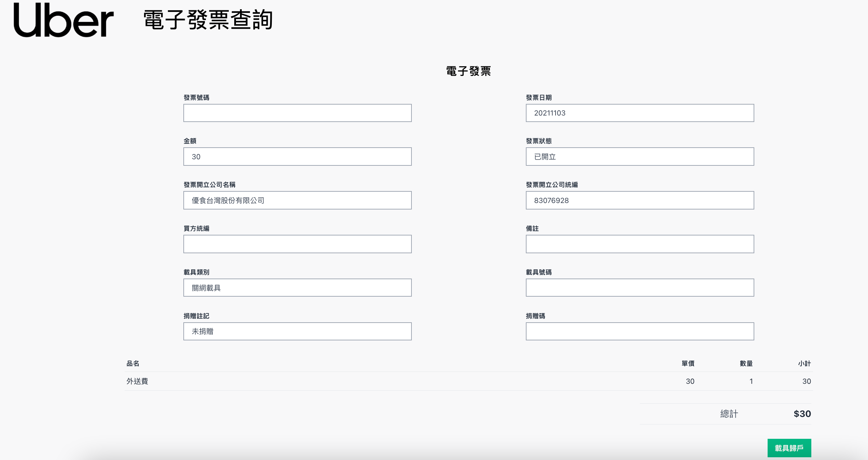The width and height of the screenshot is (868, 460).
Task: Click the 發票日期 field showing 20211103
Action: (640, 113)
